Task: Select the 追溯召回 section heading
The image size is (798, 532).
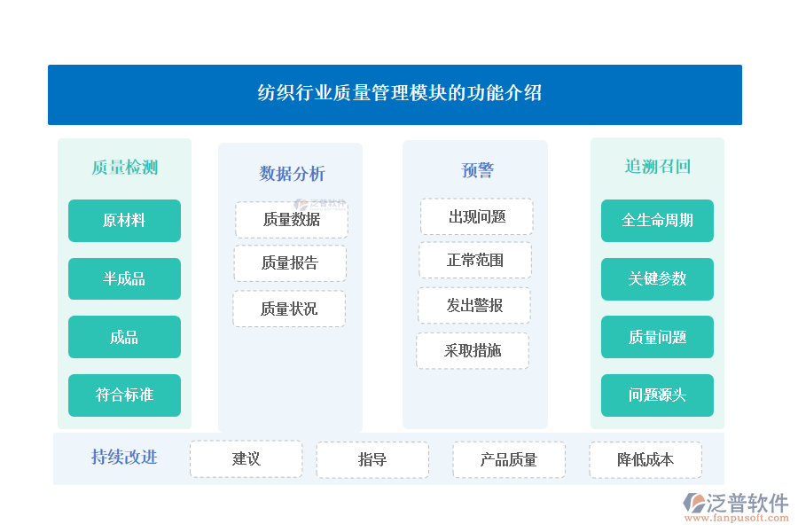Action: pyautogui.click(x=657, y=167)
